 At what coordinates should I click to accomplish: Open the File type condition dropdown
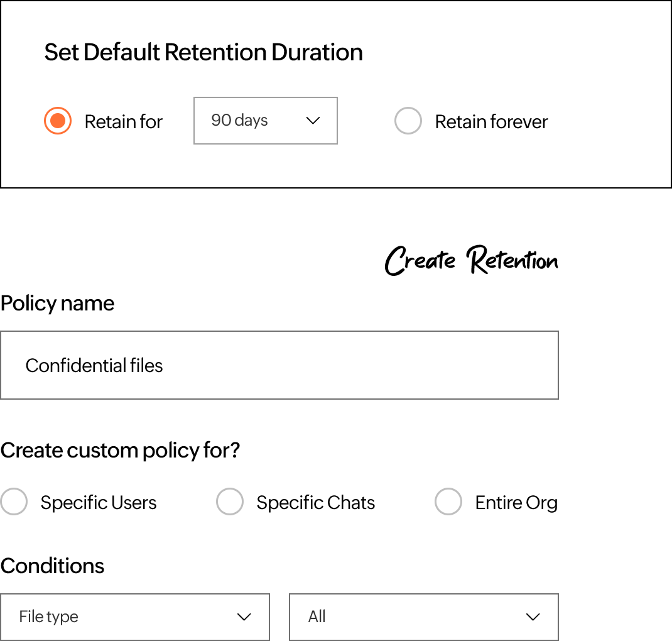pos(135,617)
